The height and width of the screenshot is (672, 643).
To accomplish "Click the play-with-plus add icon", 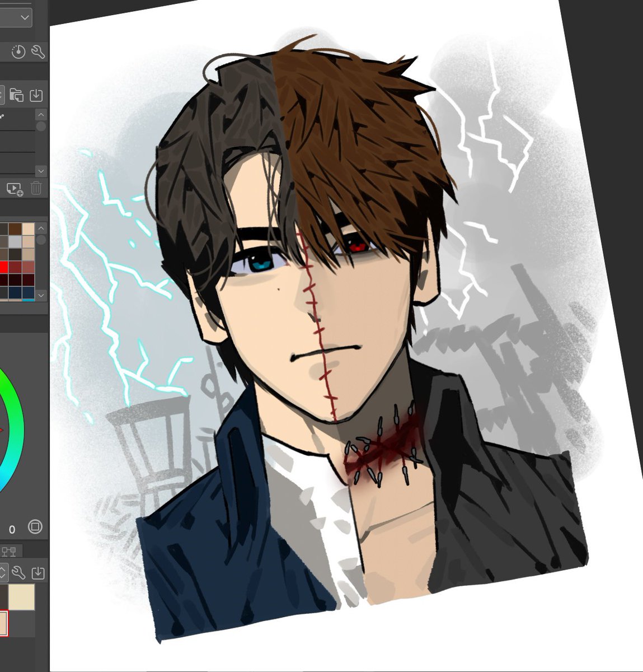I will point(15,189).
